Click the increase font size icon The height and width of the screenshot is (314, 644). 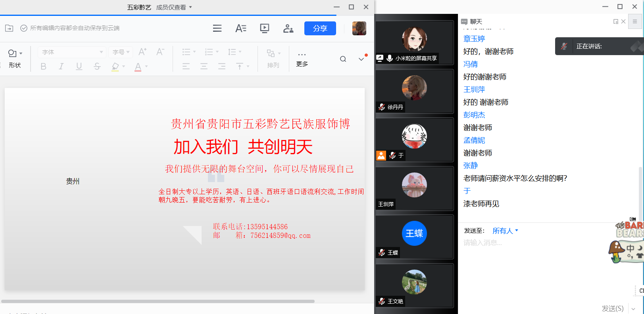[x=142, y=52]
